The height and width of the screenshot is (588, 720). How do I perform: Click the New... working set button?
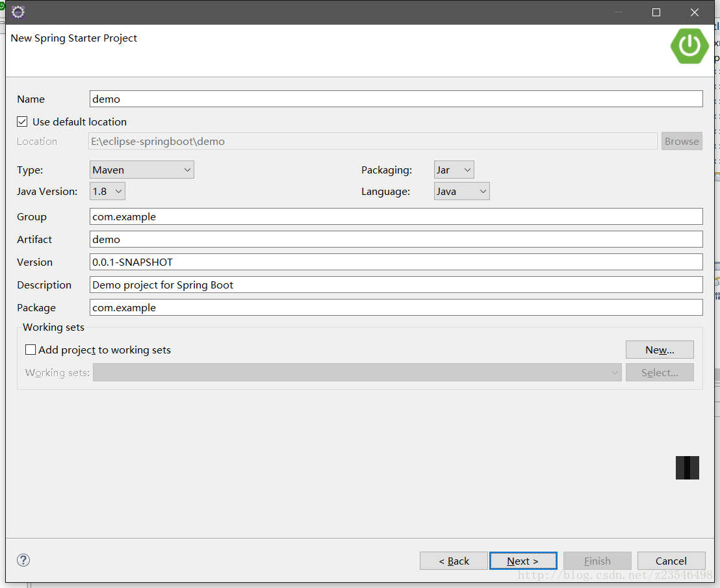tap(660, 350)
